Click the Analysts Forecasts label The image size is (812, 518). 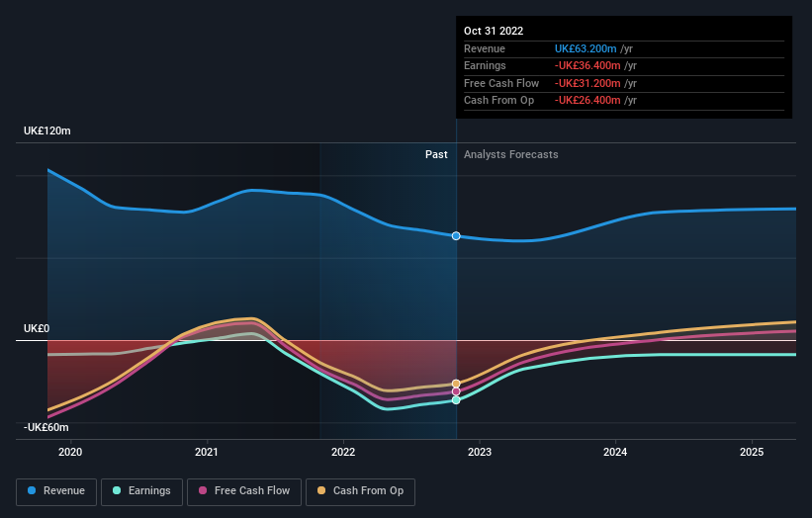pyautogui.click(x=511, y=154)
